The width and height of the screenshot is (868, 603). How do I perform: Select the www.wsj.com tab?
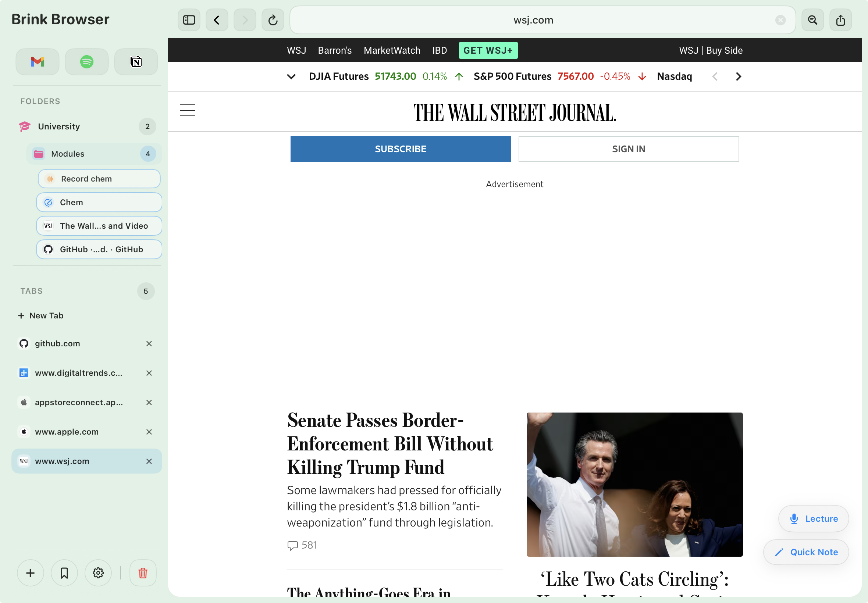click(x=86, y=461)
